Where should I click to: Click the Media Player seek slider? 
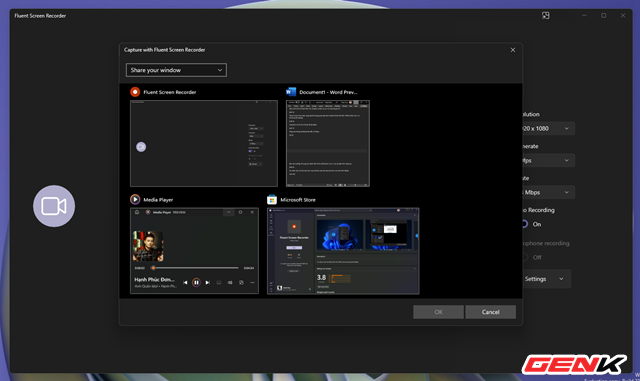pos(195,268)
